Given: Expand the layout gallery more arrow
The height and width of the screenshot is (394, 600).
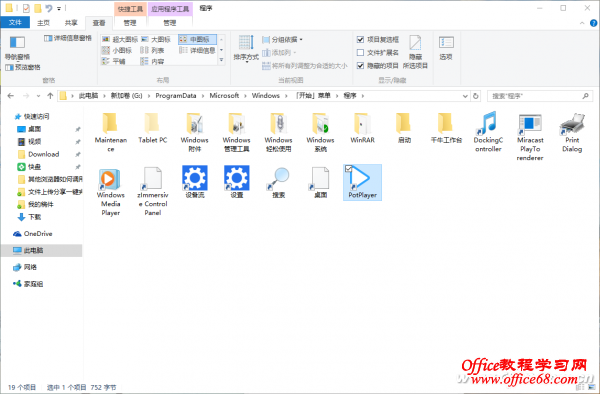Looking at the screenshot, I should pyautogui.click(x=221, y=60).
